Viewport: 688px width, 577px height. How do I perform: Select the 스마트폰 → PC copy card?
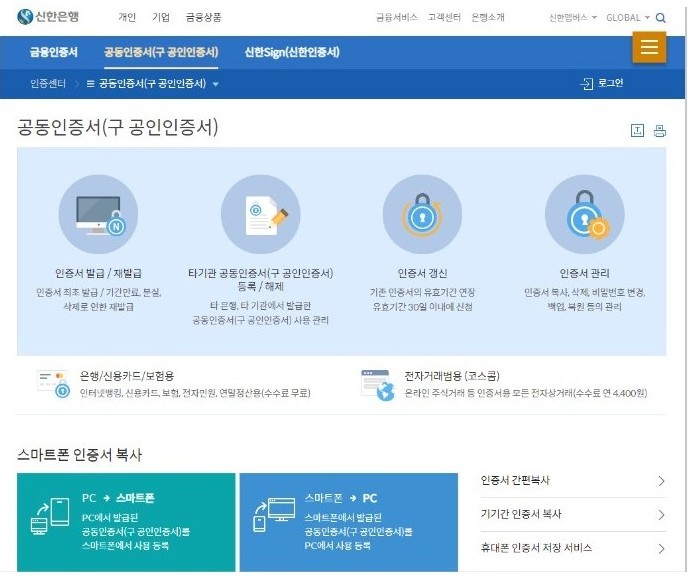pos(349,522)
